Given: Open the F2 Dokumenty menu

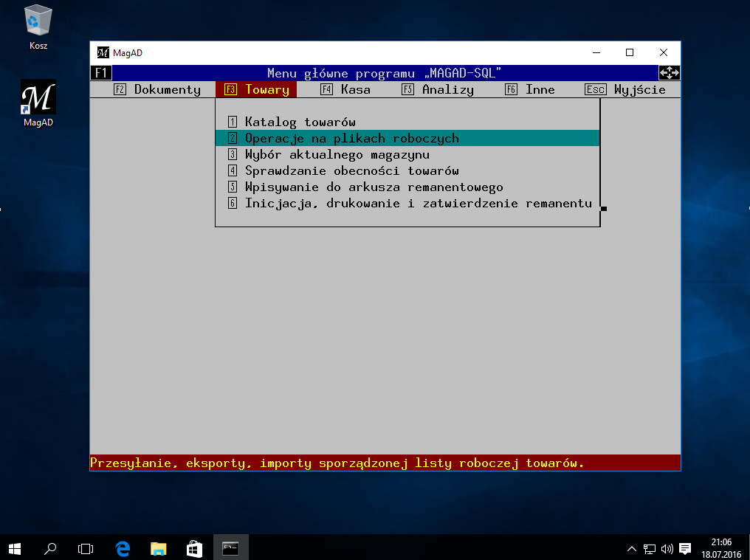Looking at the screenshot, I should (x=157, y=89).
